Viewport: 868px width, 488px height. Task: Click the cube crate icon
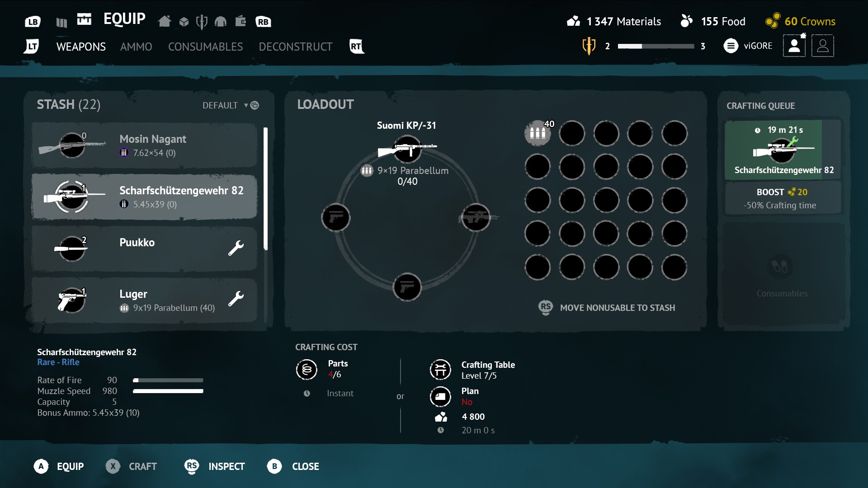pyautogui.click(x=184, y=21)
